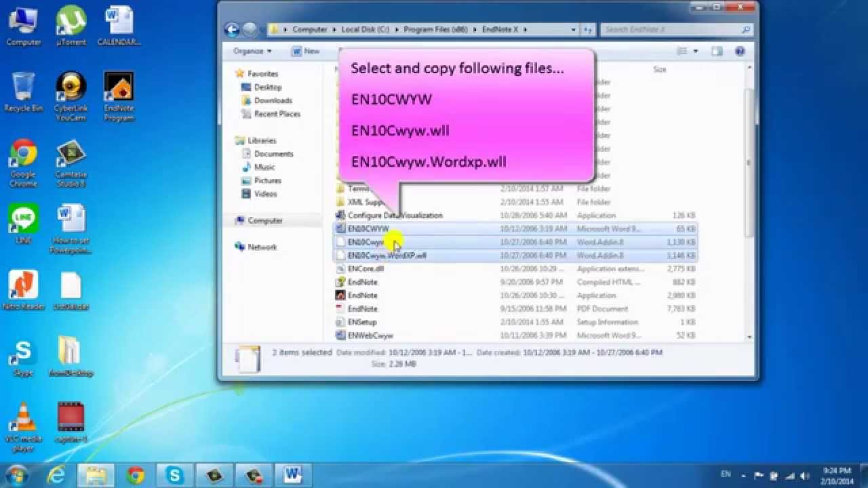Open the address bar history dropdown
Image resolution: width=868 pixels, height=488 pixels.
[574, 29]
